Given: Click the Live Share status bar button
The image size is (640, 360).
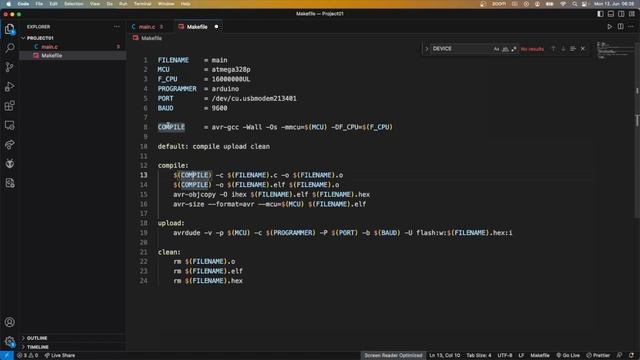Looking at the screenshot, I should point(60,356).
